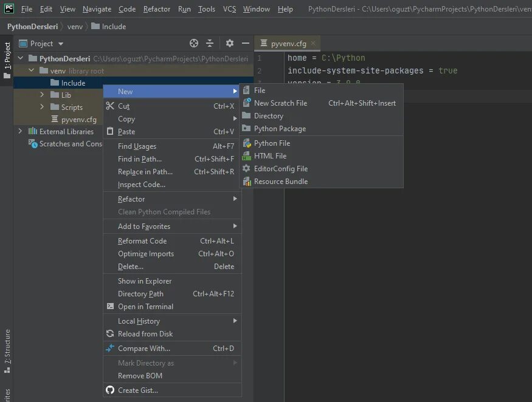Click the New Scratch File icon

pos(247,103)
